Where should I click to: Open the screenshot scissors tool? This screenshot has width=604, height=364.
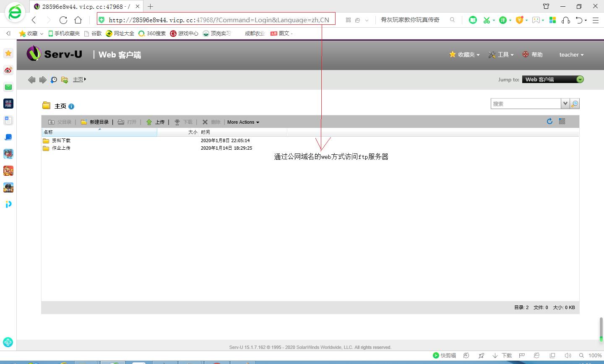point(487,20)
